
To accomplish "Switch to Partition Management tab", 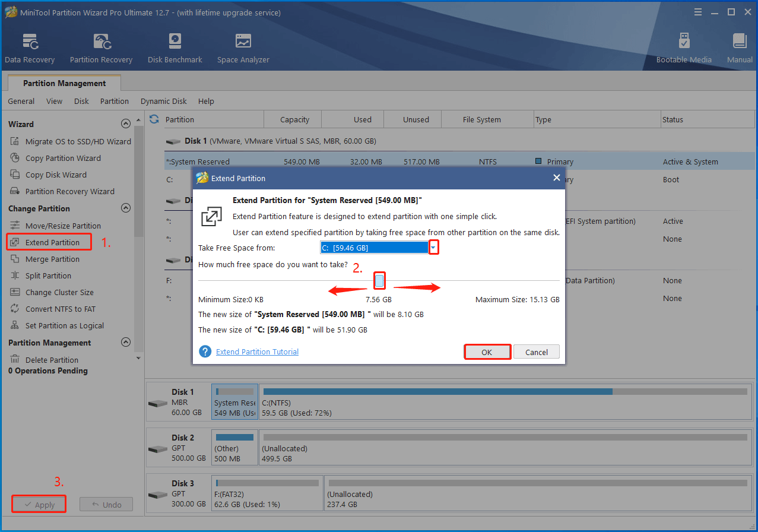I will coord(65,83).
